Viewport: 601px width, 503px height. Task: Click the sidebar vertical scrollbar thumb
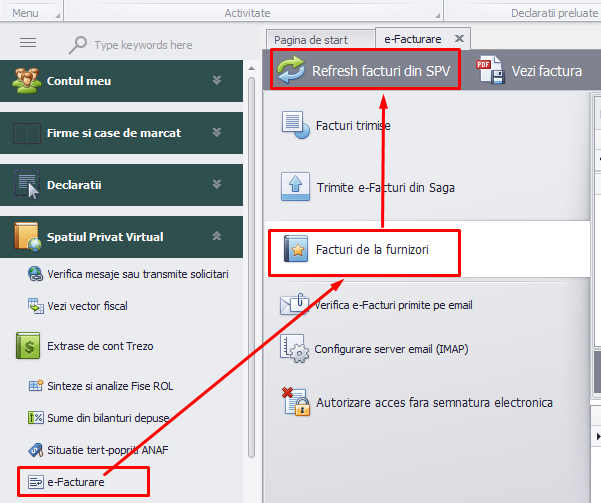tap(251, 267)
